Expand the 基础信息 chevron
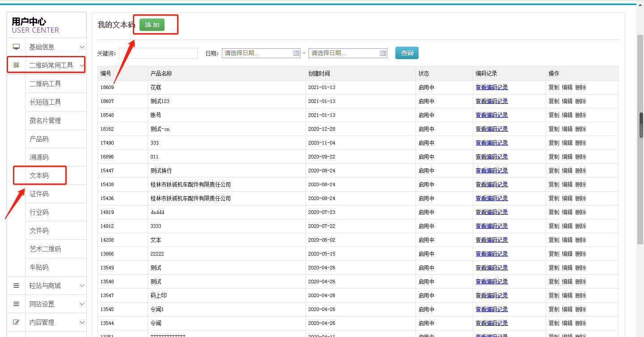The height and width of the screenshot is (337, 644). pos(82,47)
